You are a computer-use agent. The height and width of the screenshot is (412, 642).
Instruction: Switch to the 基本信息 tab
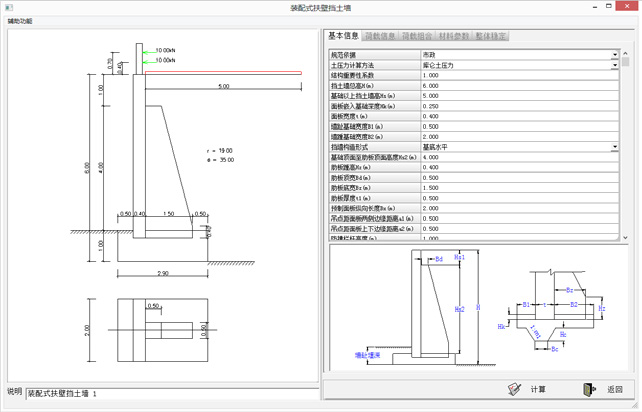pos(343,37)
